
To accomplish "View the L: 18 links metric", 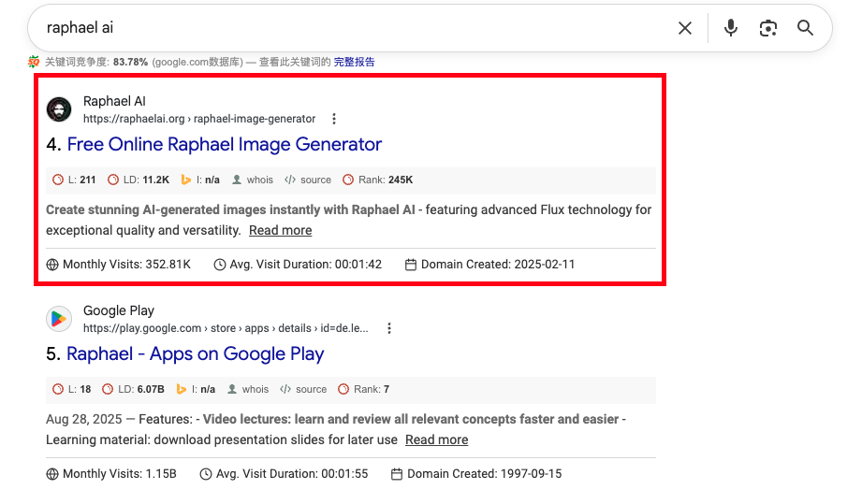I will coord(71,389).
